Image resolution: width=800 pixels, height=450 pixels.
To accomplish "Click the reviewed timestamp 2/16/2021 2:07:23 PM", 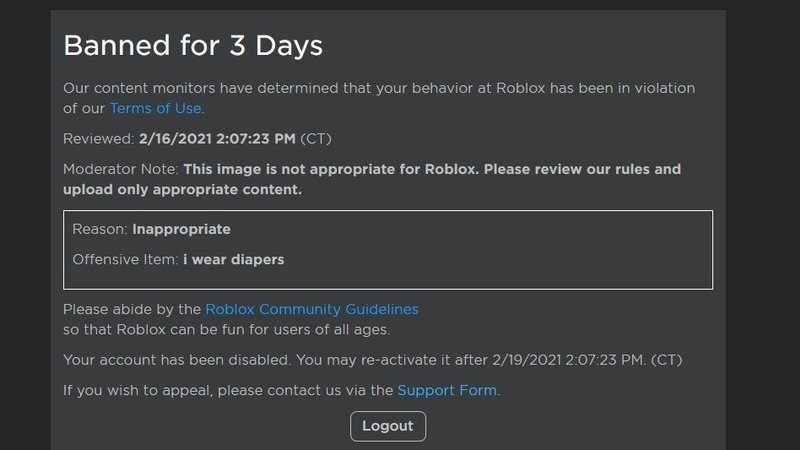I will point(217,139).
